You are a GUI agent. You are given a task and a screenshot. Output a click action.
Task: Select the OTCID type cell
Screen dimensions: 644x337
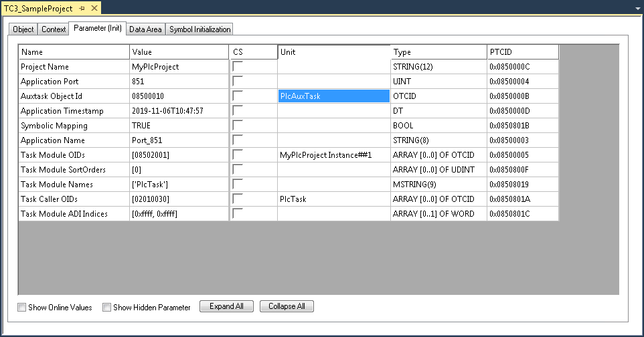438,96
